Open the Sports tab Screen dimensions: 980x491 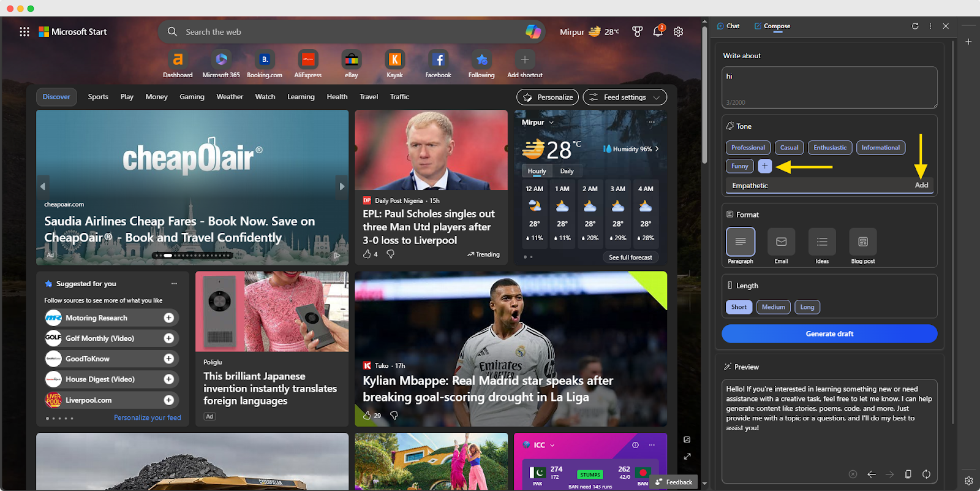[98, 97]
